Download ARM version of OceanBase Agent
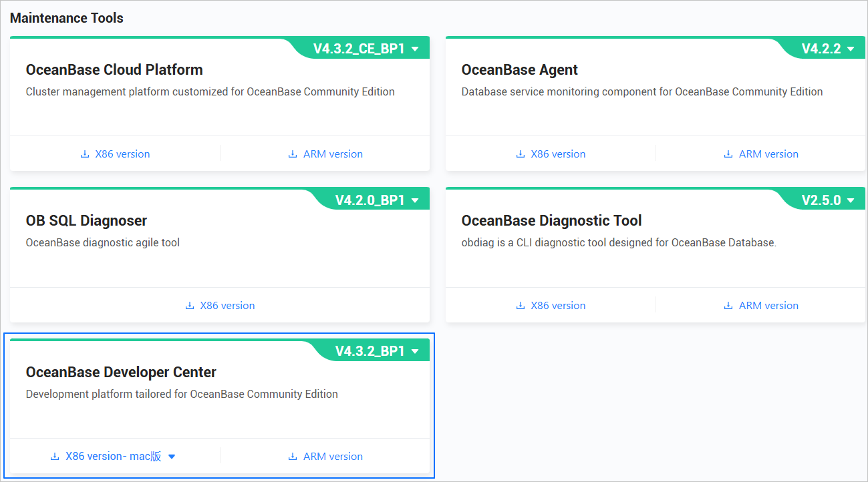Image resolution: width=868 pixels, height=482 pixels. pyautogui.click(x=768, y=154)
